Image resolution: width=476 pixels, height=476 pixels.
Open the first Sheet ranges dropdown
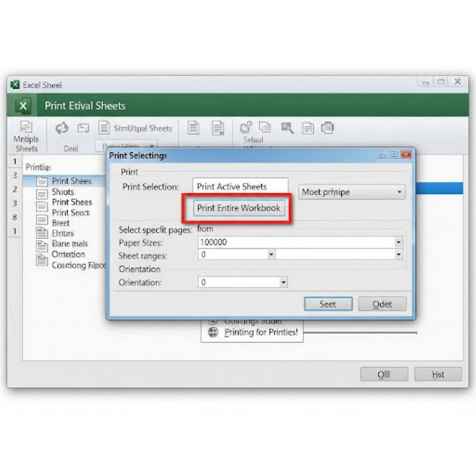pos(271,255)
